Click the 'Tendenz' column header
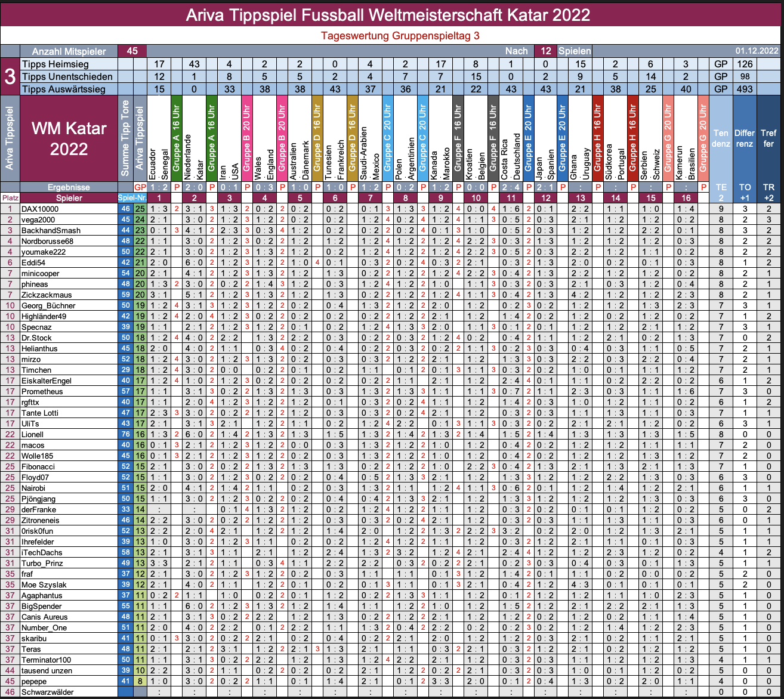Screen dimensions: 784x699 721,138
